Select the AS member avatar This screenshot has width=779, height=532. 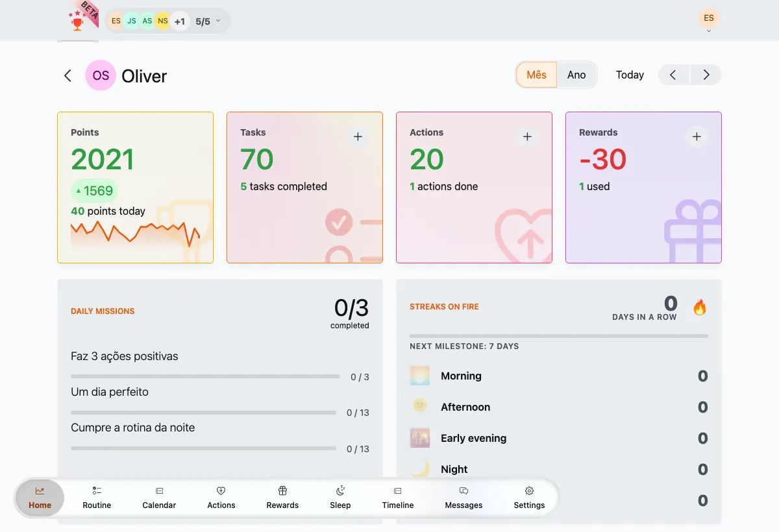click(147, 21)
